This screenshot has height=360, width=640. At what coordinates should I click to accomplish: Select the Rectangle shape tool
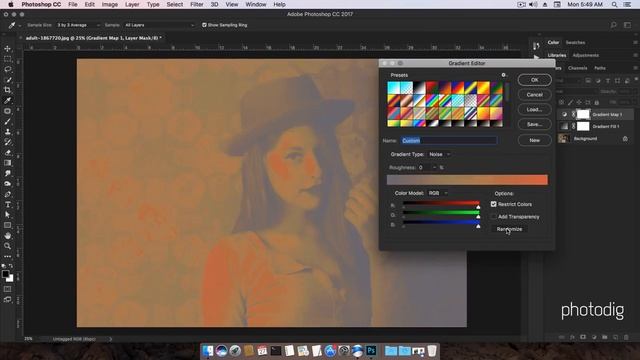pos(7,225)
